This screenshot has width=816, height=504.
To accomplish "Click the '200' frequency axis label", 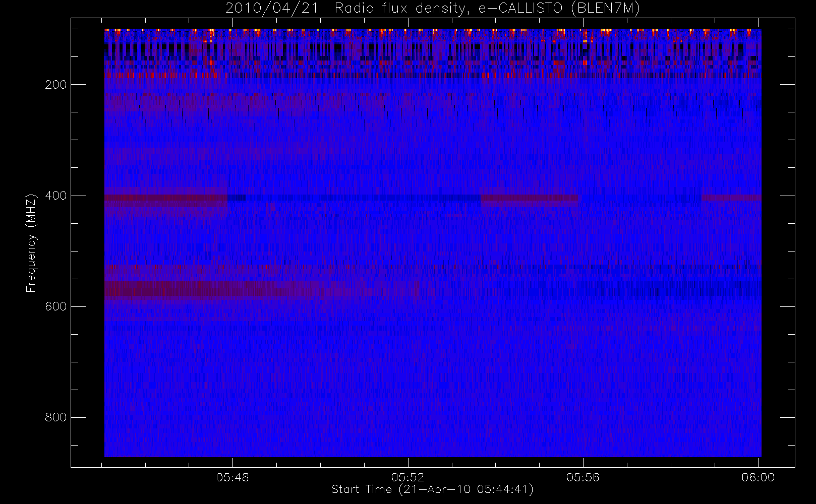I will click(56, 85).
